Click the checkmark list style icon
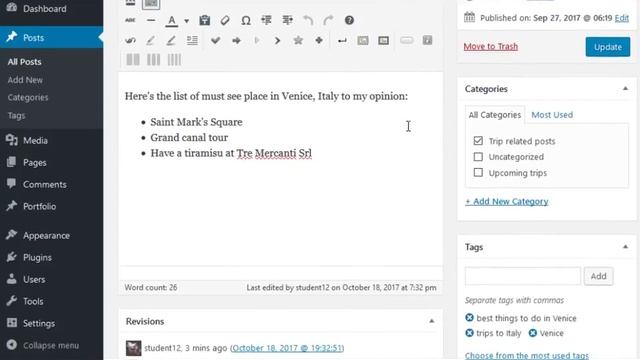Screen dimensions: 640x360 click(x=216, y=40)
